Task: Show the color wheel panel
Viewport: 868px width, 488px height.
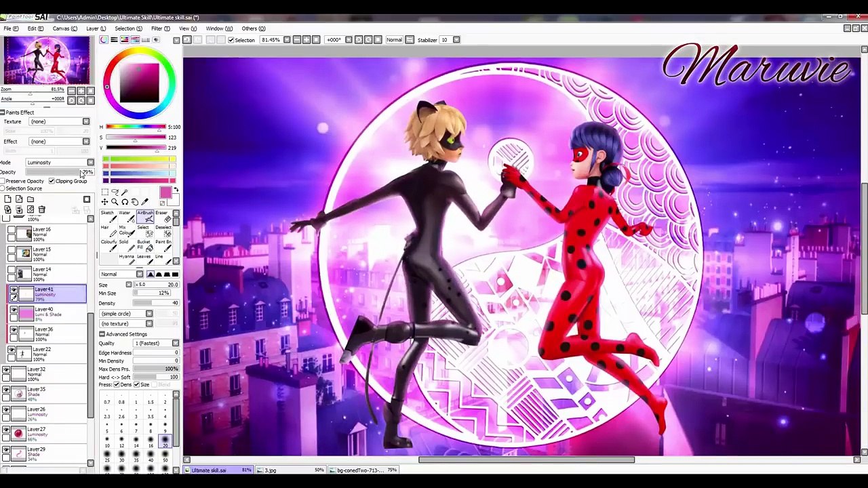Action: (x=104, y=40)
